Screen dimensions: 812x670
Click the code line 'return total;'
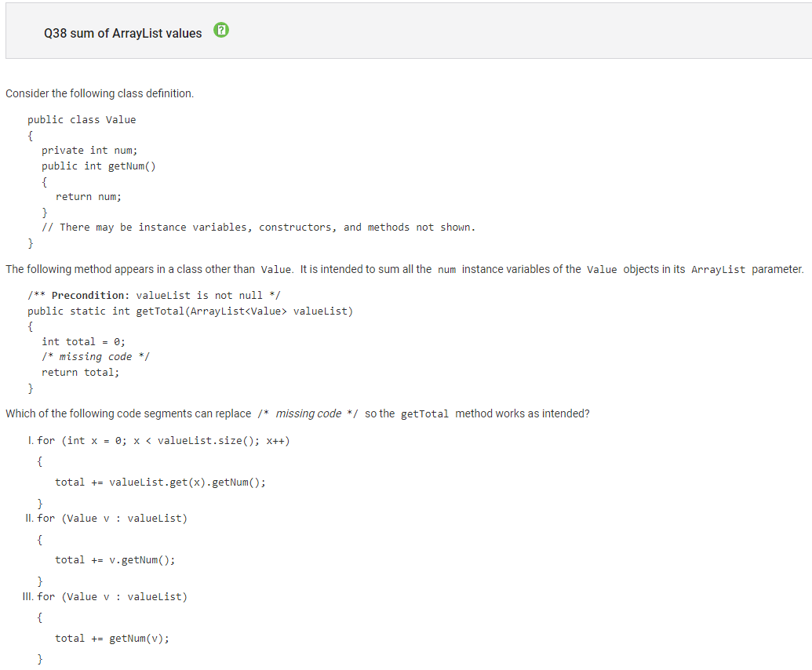pyautogui.click(x=80, y=373)
